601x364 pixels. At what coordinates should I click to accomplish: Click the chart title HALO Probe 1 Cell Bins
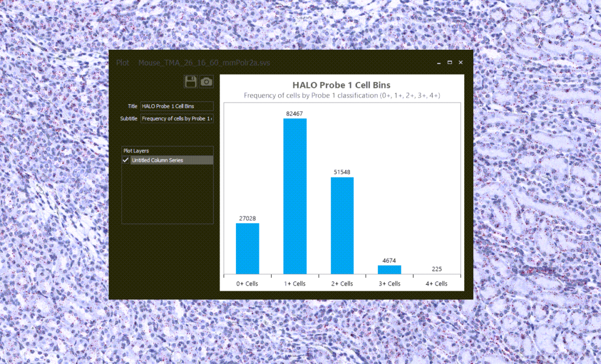[341, 85]
